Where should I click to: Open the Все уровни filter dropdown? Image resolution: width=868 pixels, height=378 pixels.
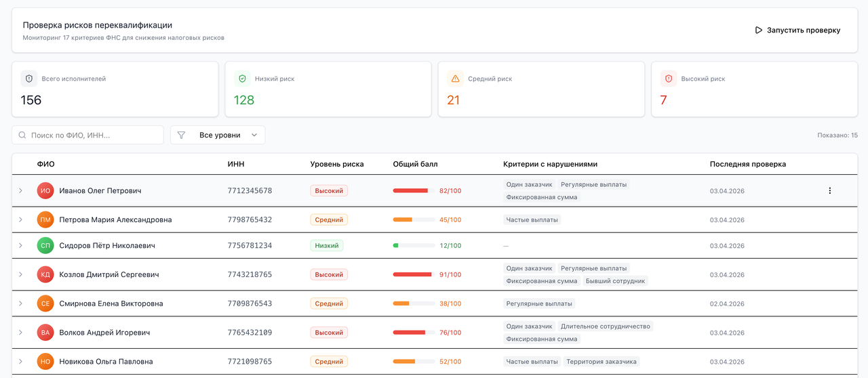[x=218, y=135]
